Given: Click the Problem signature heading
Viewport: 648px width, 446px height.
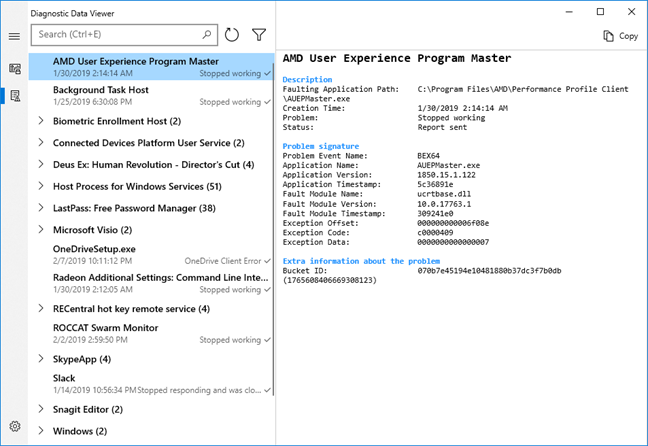Looking at the screenshot, I should pyautogui.click(x=321, y=146).
